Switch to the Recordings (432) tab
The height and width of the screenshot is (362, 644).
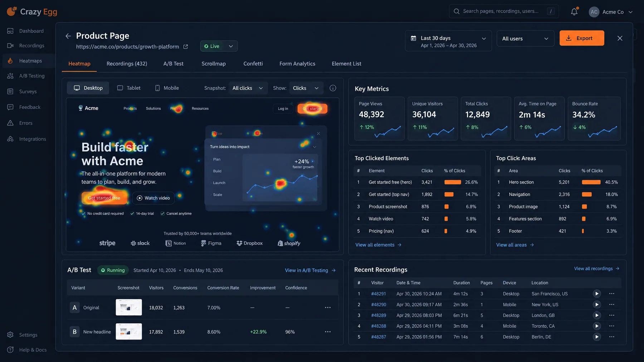pos(127,64)
